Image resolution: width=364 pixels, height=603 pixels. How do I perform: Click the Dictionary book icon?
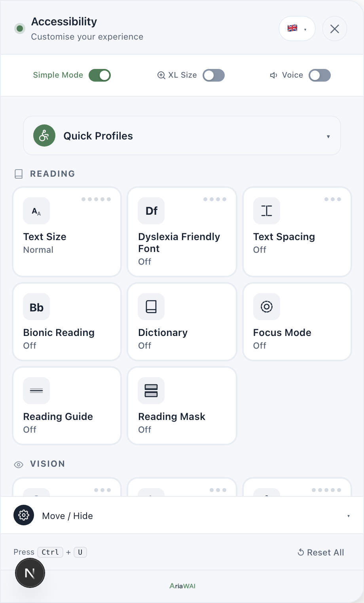151,307
